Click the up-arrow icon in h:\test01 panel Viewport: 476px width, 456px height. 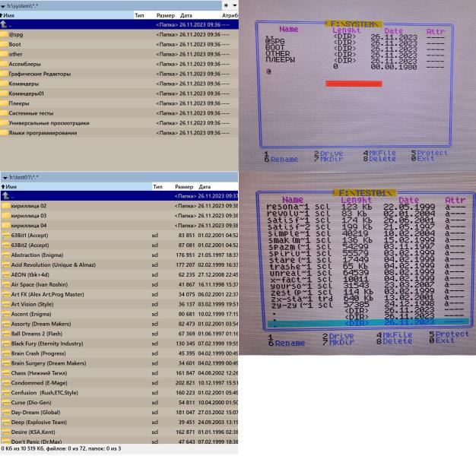[x=5, y=195]
